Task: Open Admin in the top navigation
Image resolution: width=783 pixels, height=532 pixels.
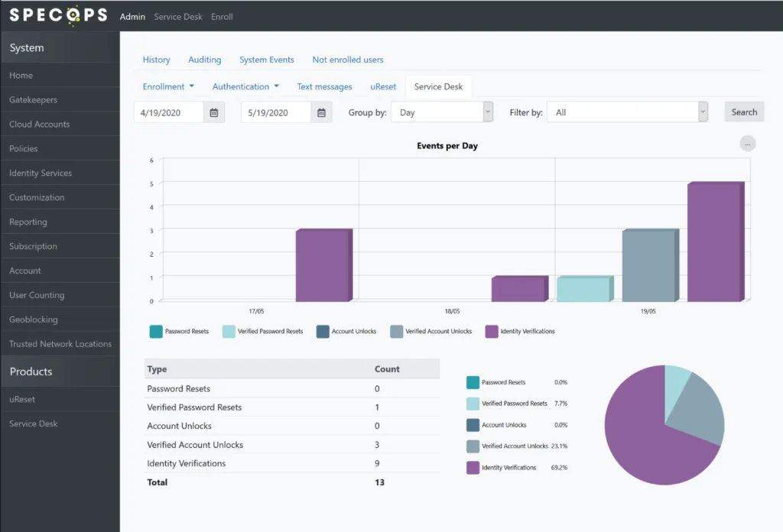Action: click(x=132, y=17)
